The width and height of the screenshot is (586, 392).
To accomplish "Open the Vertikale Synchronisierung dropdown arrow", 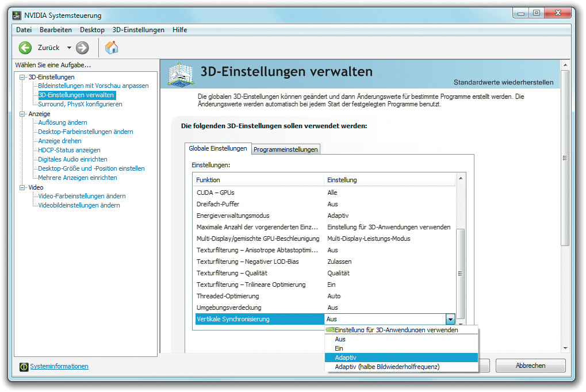I will click(450, 319).
